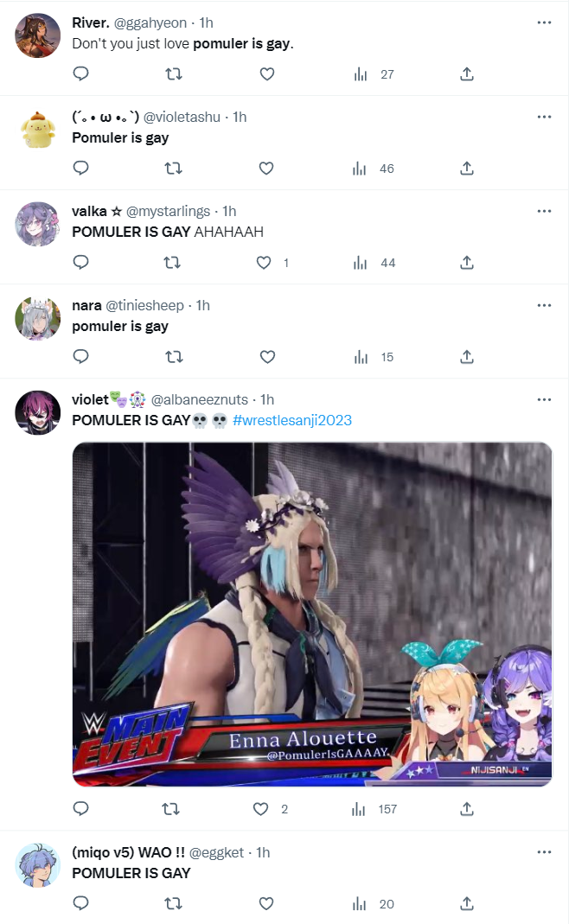The height and width of the screenshot is (924, 569).
Task: Open more options on River's tweet
Action: point(544,22)
